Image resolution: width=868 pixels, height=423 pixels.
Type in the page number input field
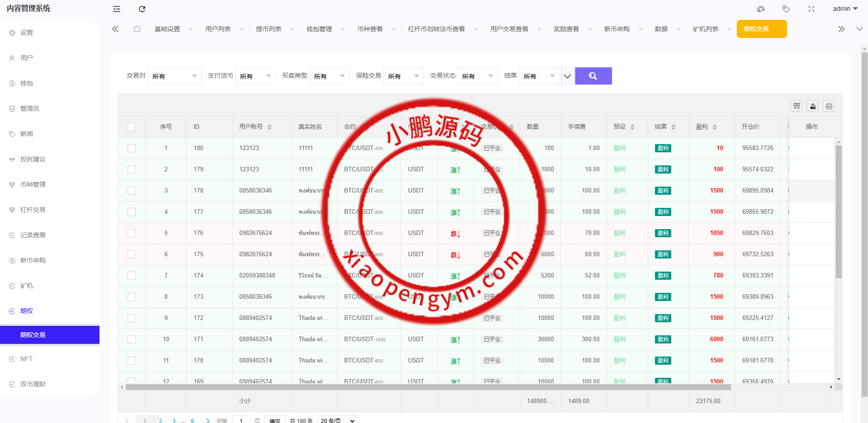(241, 420)
